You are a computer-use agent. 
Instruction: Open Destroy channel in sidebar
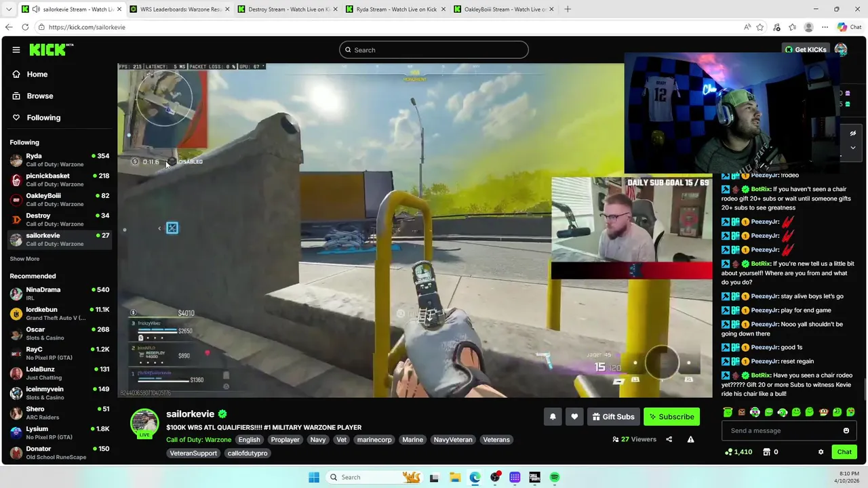(x=60, y=220)
